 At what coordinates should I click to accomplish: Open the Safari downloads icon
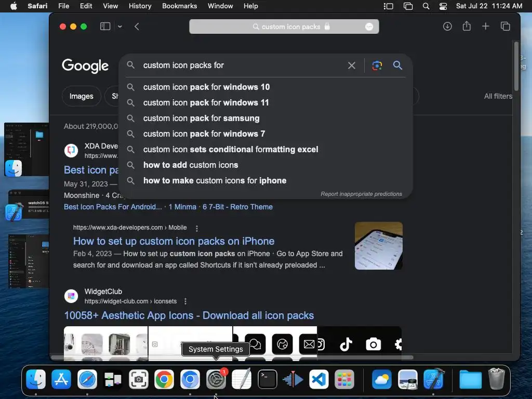[x=447, y=26]
